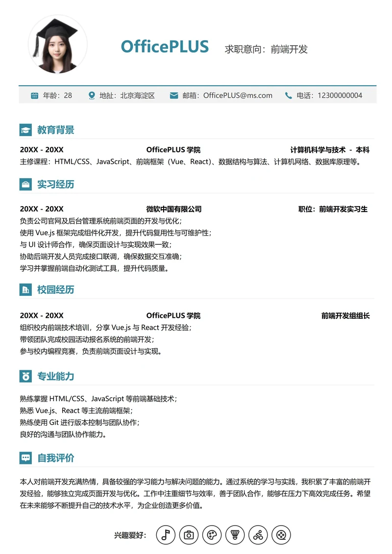Click the graduation cap icon for 教育背景
This screenshot has width=392, height=554.
click(x=25, y=130)
